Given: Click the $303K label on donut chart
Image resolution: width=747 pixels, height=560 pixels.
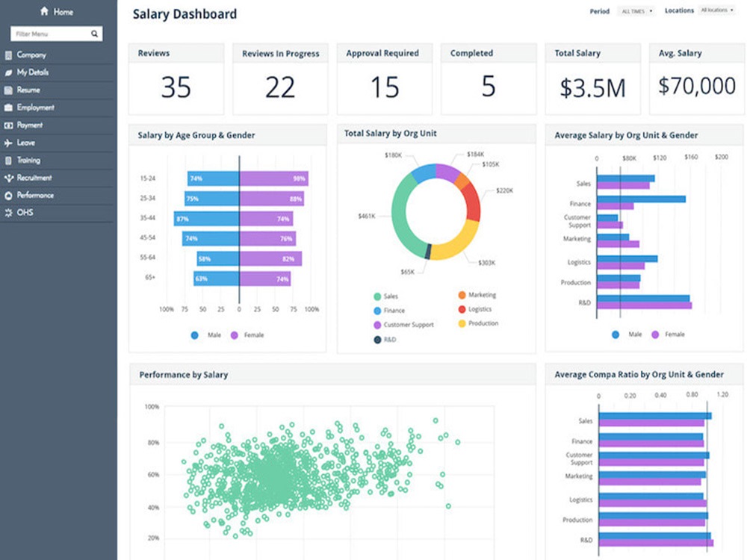Looking at the screenshot, I should point(486,262).
